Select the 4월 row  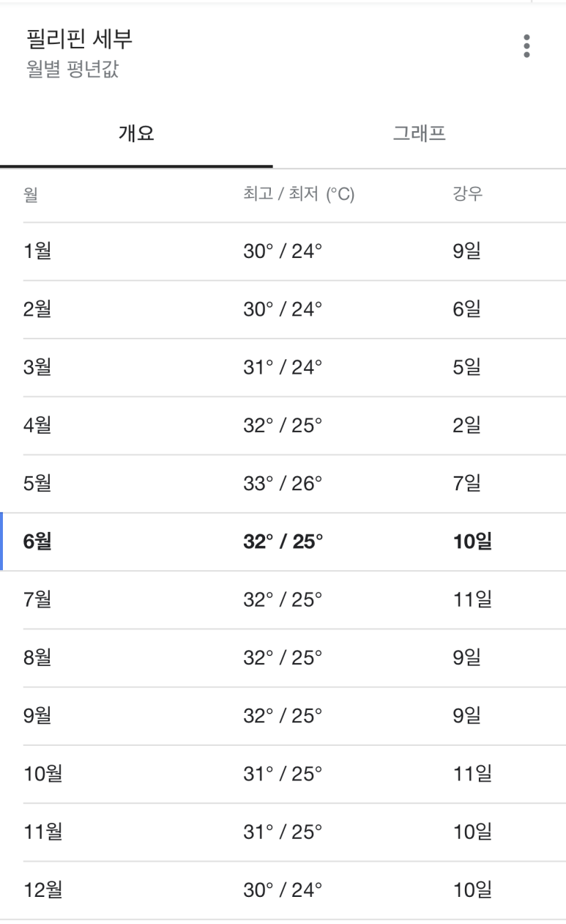[294, 426]
